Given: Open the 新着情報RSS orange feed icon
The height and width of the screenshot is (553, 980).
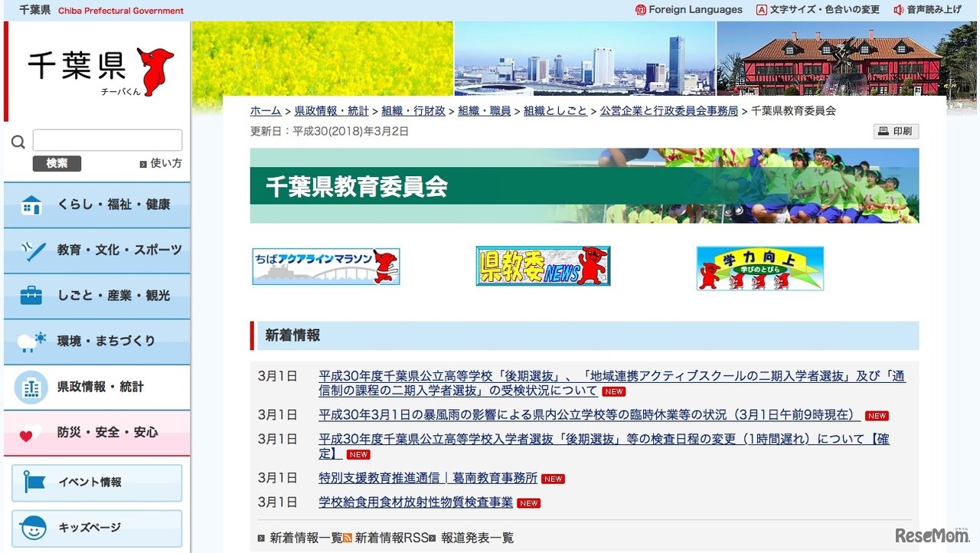Looking at the screenshot, I should (349, 538).
